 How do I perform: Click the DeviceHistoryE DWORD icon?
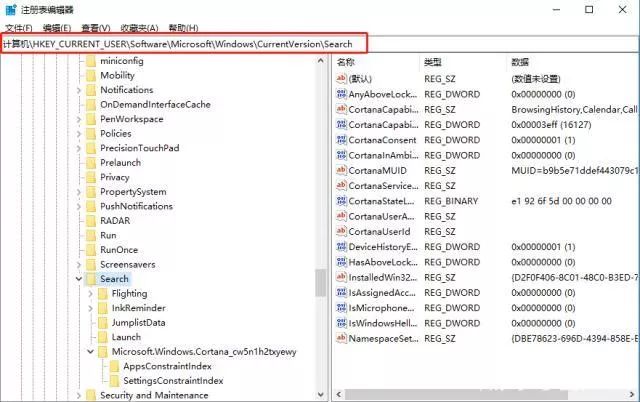click(341, 247)
